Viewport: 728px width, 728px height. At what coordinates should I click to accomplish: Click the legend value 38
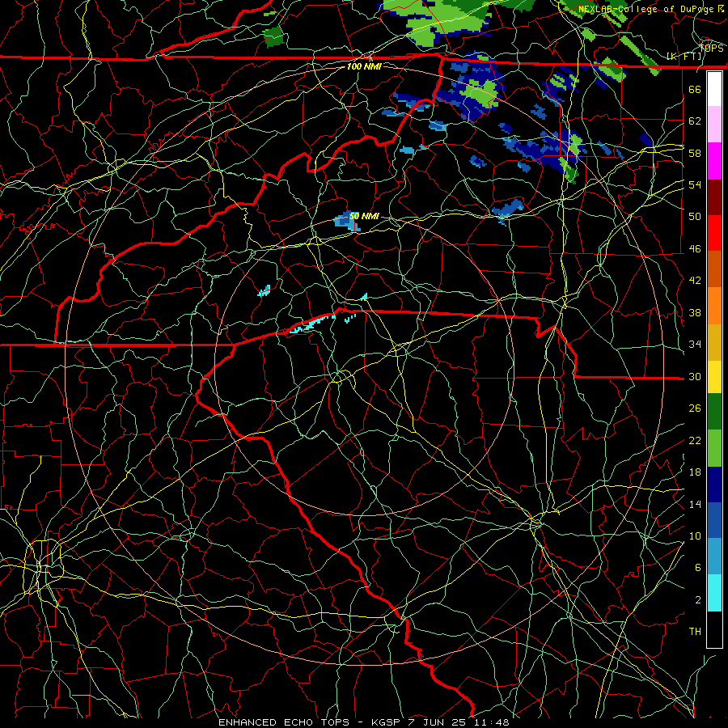(695, 313)
